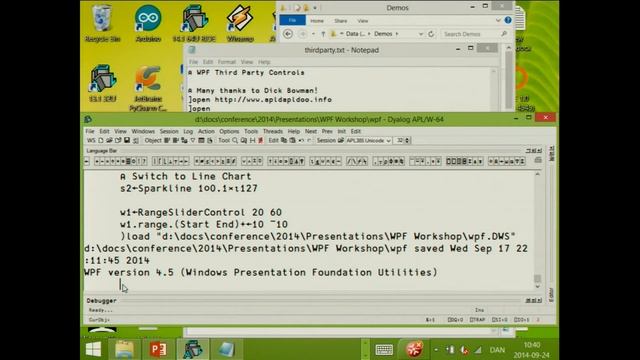This screenshot has height=360, width=640.
Task: Open the Action menu
Action: coord(206,131)
